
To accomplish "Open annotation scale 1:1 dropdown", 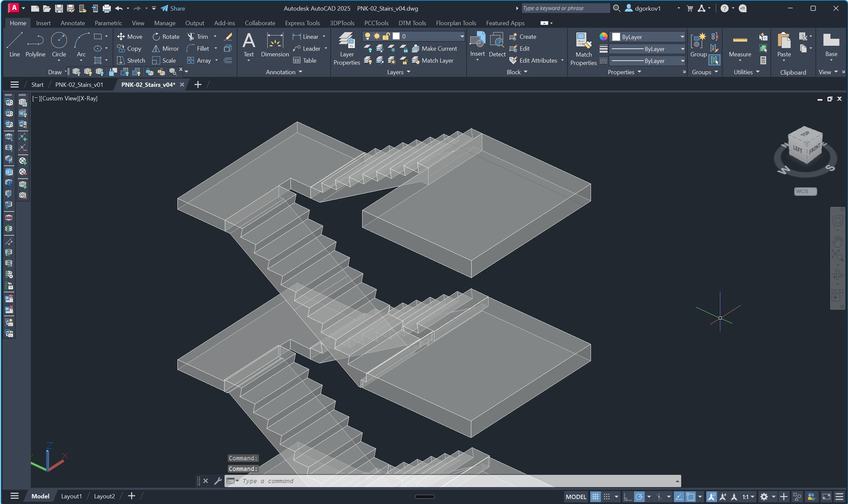I will point(748,496).
